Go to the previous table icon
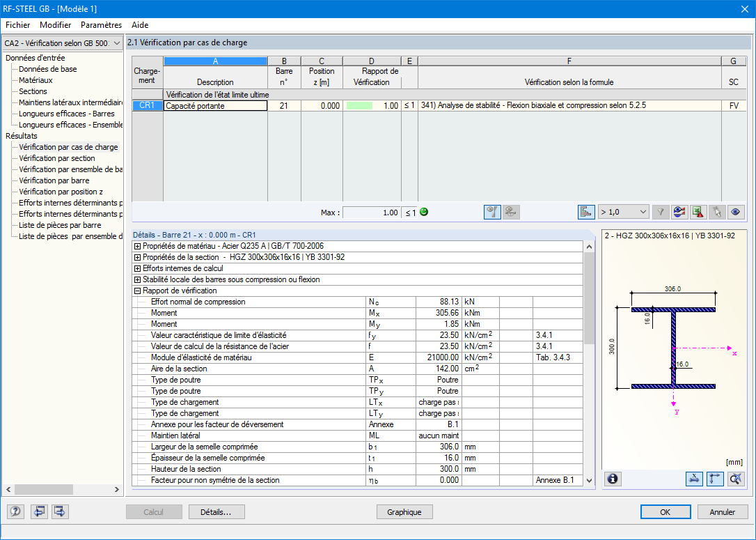756x540 pixels. pyautogui.click(x=39, y=511)
